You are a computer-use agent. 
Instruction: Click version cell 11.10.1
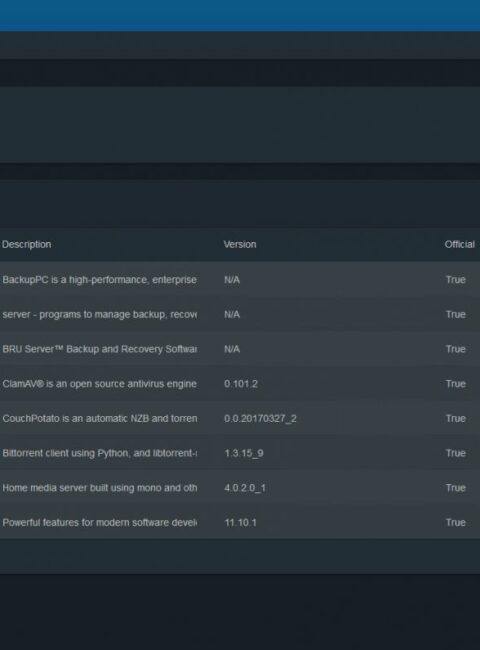pyautogui.click(x=240, y=522)
